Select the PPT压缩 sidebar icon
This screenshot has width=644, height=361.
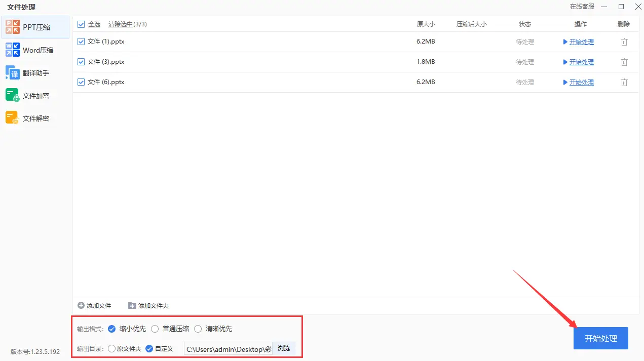(x=12, y=27)
